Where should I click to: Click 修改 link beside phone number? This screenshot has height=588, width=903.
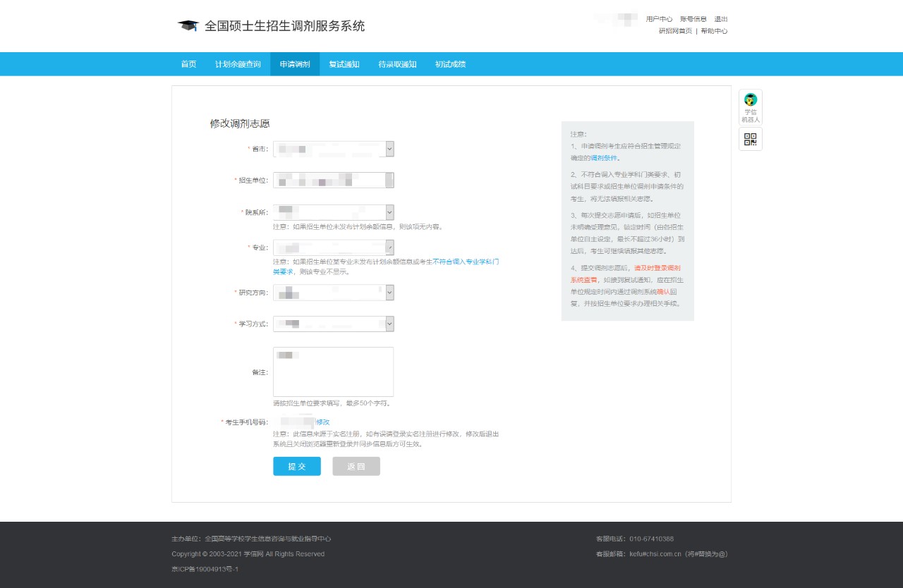pyautogui.click(x=322, y=422)
